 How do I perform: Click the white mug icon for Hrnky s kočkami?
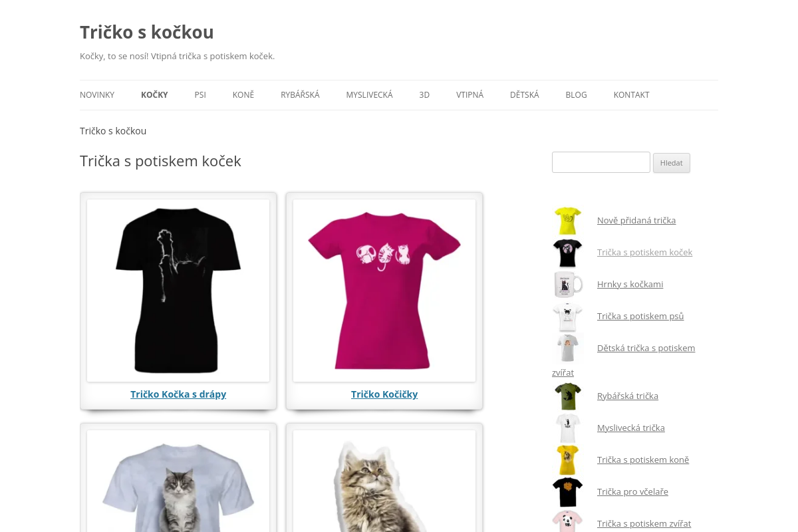click(x=568, y=284)
